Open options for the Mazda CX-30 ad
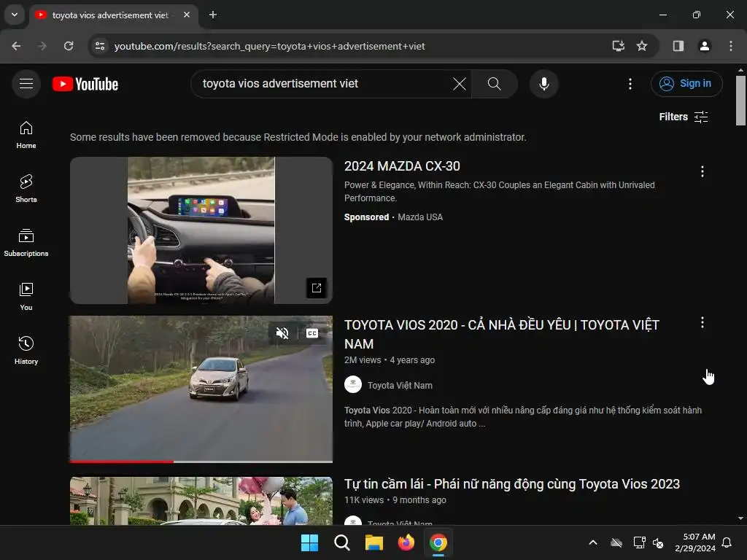 tap(702, 171)
